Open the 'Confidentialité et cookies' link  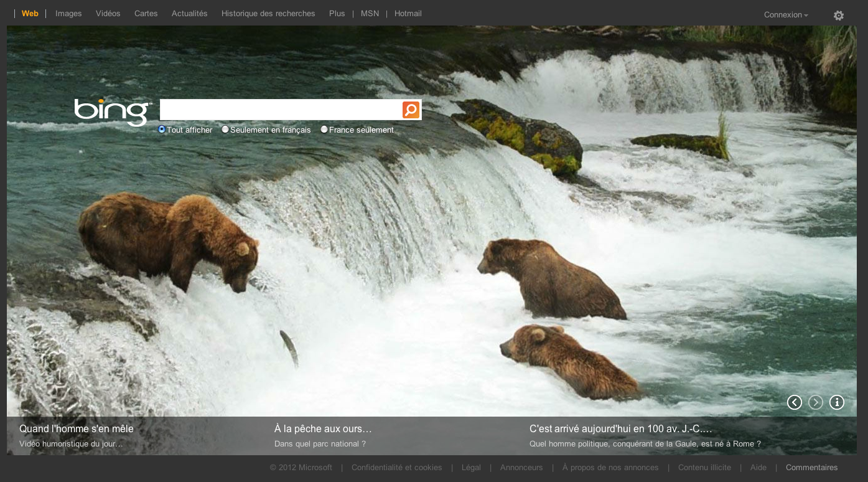[x=396, y=467]
